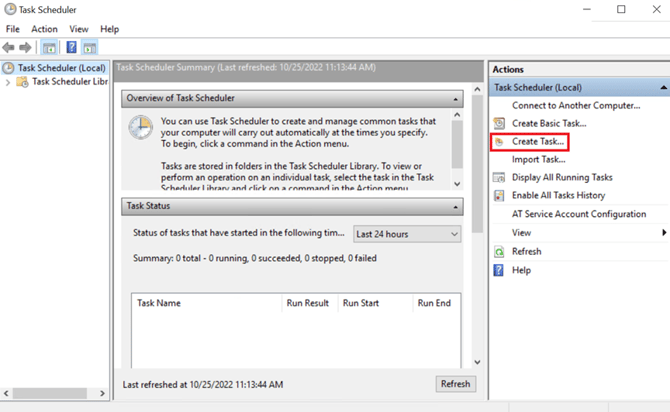Click the green Refresh icon in Actions
670x412 pixels.
point(500,251)
